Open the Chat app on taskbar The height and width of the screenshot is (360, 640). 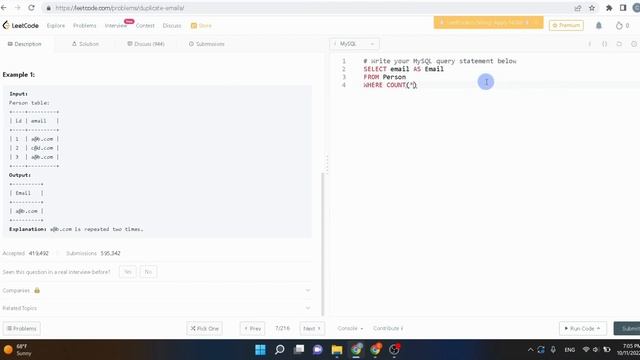point(318,350)
